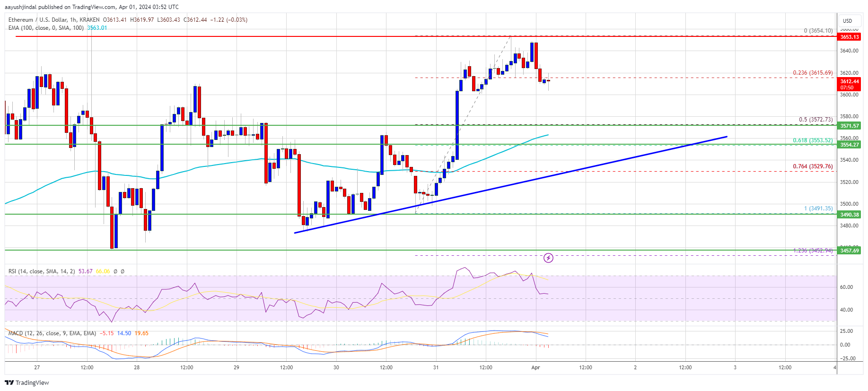
Task: Click the green 3490.38 price label
Action: [849, 215]
